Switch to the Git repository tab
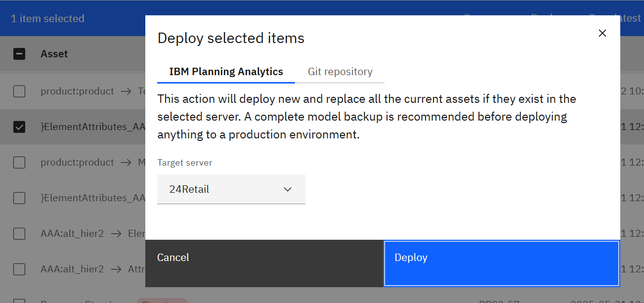The image size is (644, 303). 340,71
